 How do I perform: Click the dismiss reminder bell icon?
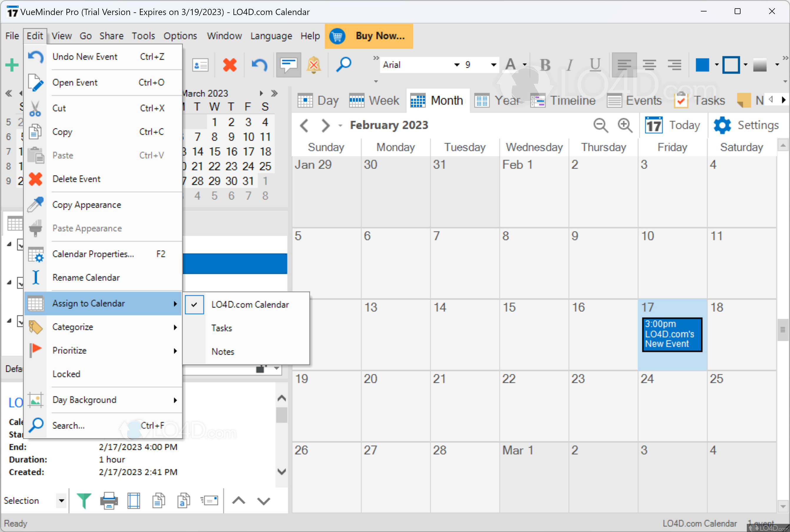(314, 65)
